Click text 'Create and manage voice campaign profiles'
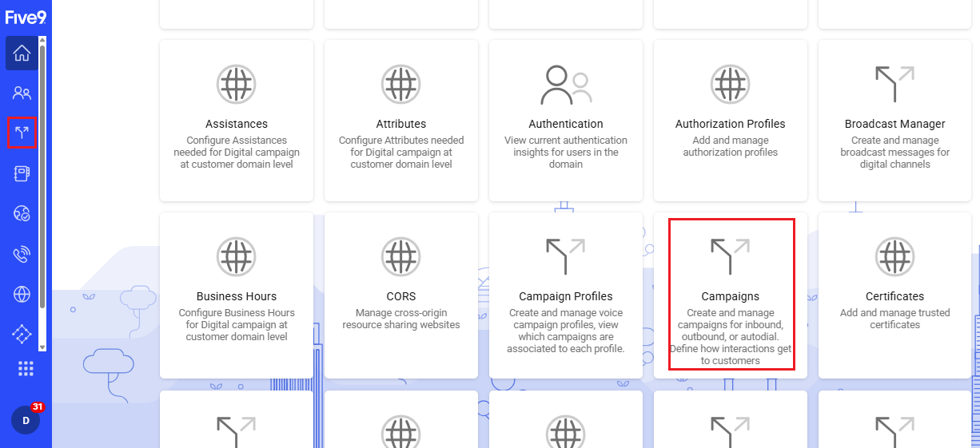The height and width of the screenshot is (448, 980). click(565, 319)
